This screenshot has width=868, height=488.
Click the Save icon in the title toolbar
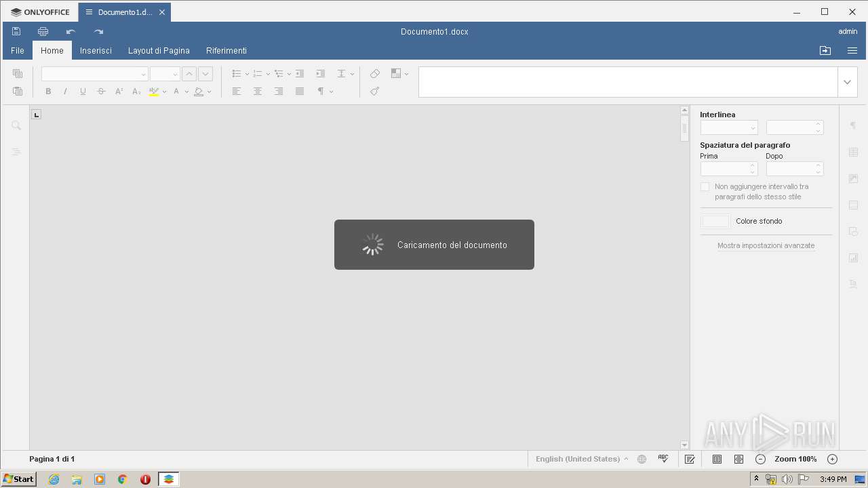click(x=16, y=31)
